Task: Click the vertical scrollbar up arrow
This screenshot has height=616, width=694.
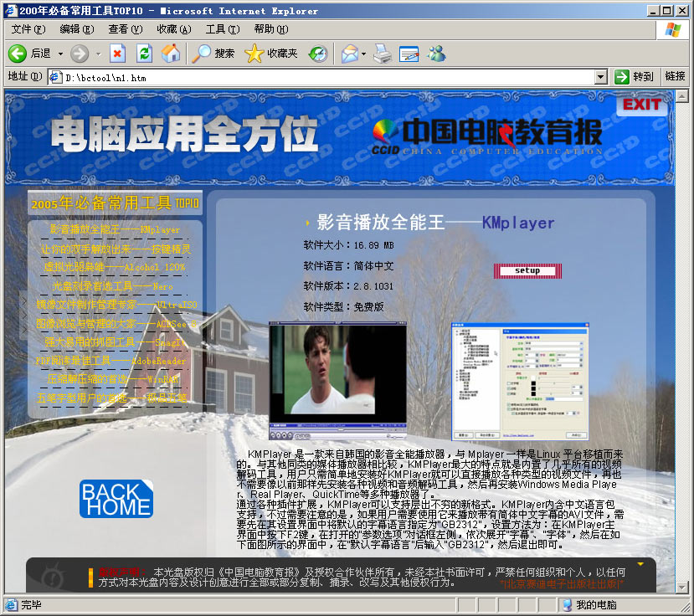Action: point(682,96)
